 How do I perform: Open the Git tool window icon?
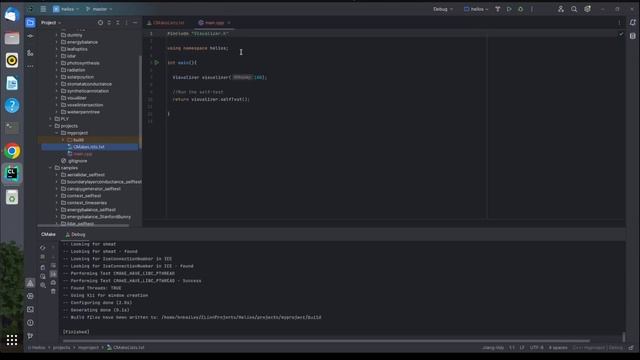(x=30, y=336)
